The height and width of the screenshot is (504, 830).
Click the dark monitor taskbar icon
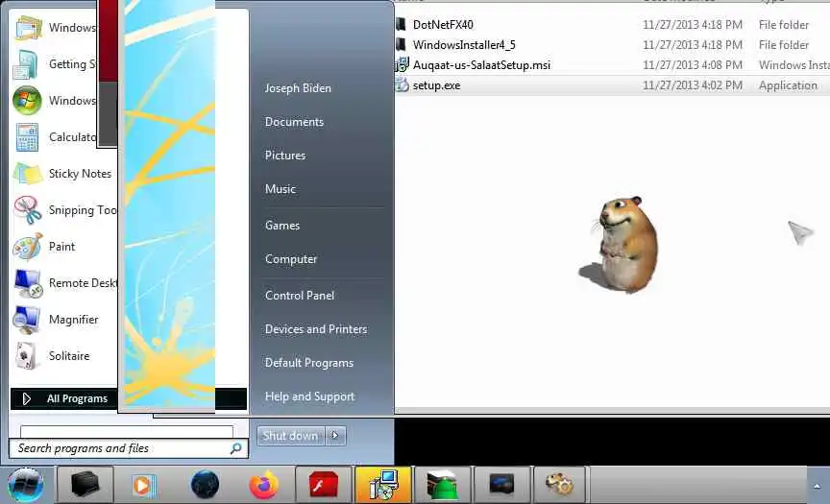[501, 485]
